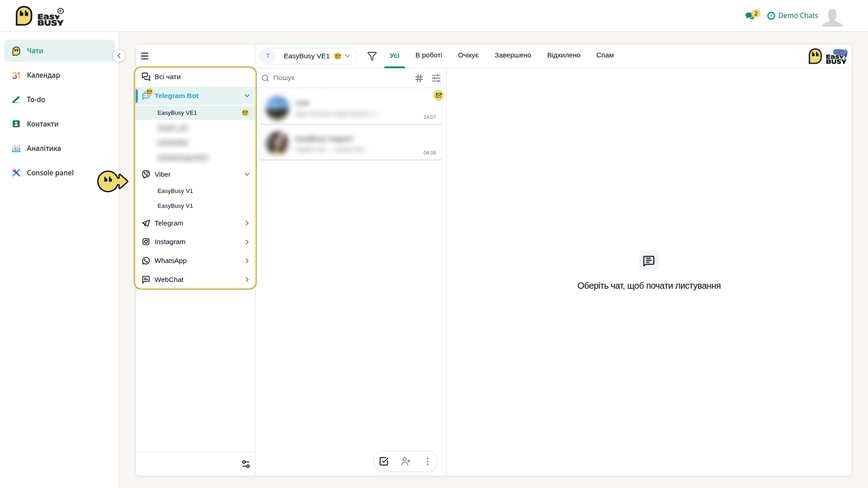Switch to the Усі tab
The height and width of the screenshot is (488, 868).
click(x=395, y=56)
